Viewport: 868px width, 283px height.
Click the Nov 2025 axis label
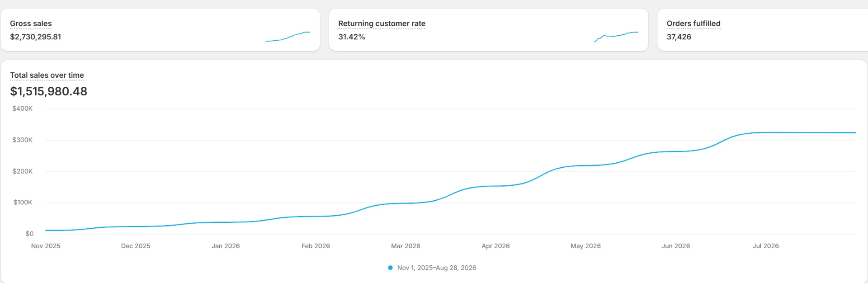[x=46, y=246]
